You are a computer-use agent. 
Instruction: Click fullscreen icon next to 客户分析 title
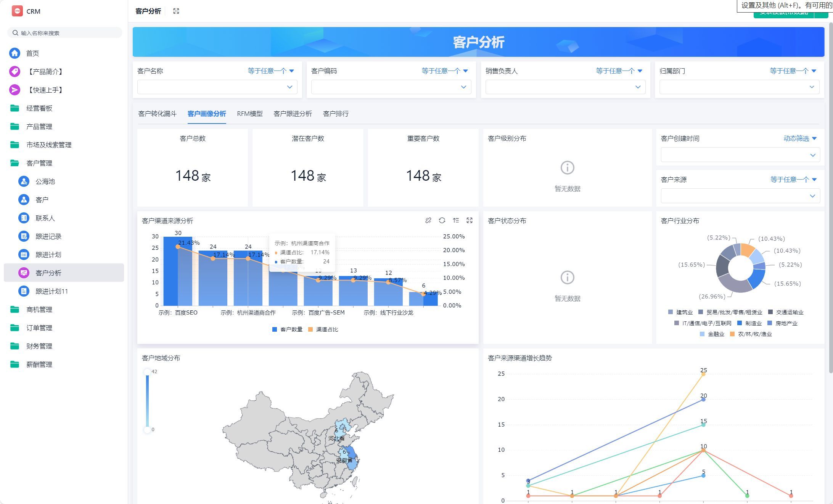(176, 11)
